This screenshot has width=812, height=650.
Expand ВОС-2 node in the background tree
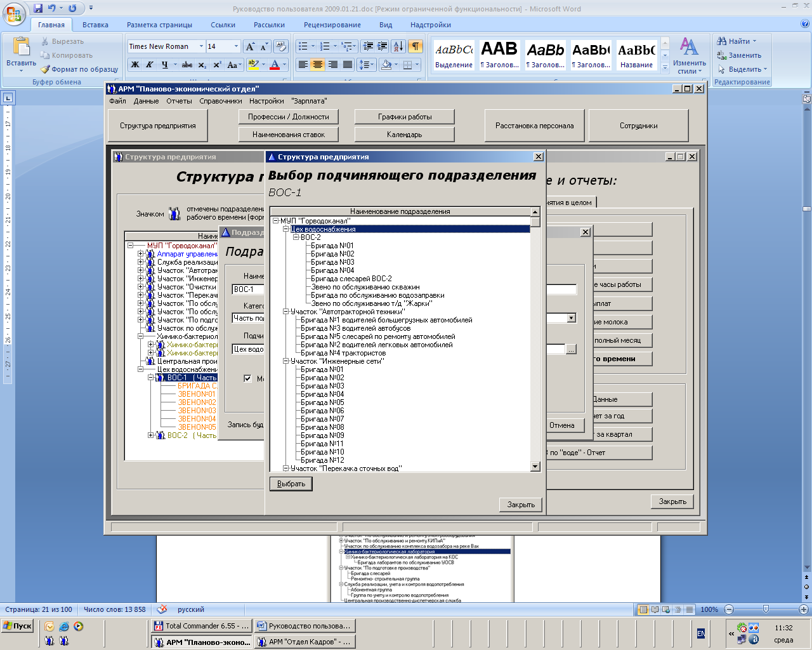(x=151, y=435)
